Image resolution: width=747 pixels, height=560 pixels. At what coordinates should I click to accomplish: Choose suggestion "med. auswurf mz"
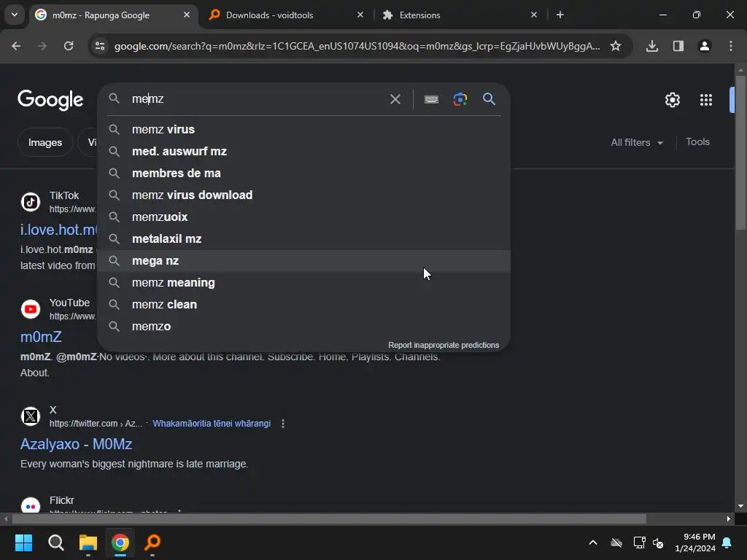(x=303, y=152)
